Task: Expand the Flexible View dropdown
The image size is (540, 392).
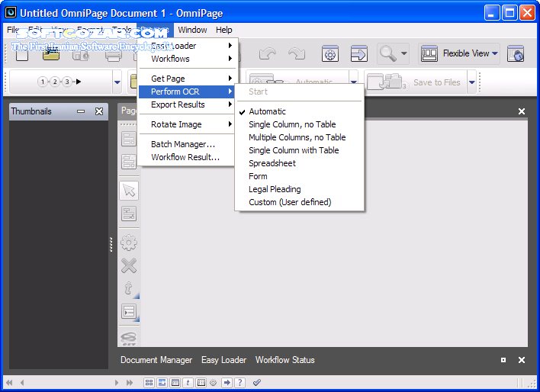Action: 495,53
